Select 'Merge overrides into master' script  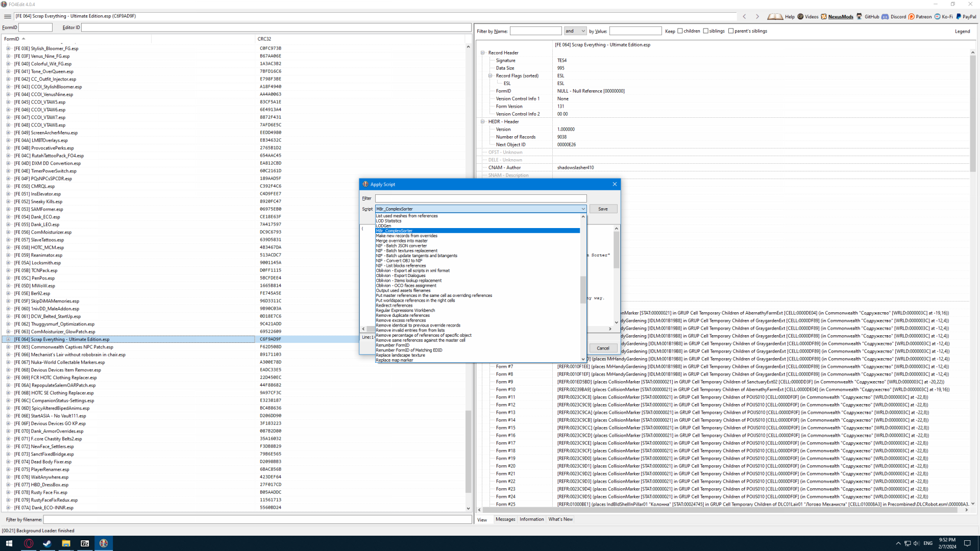pos(402,241)
